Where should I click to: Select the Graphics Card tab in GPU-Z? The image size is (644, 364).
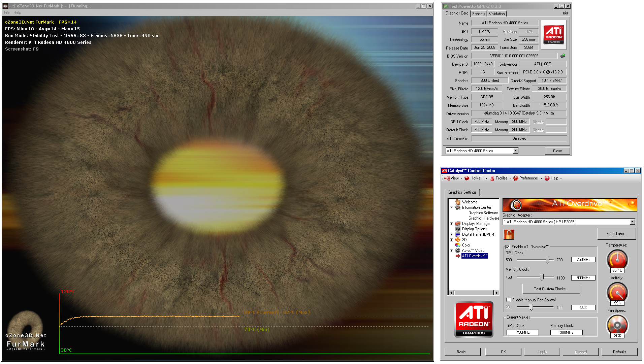click(x=457, y=13)
